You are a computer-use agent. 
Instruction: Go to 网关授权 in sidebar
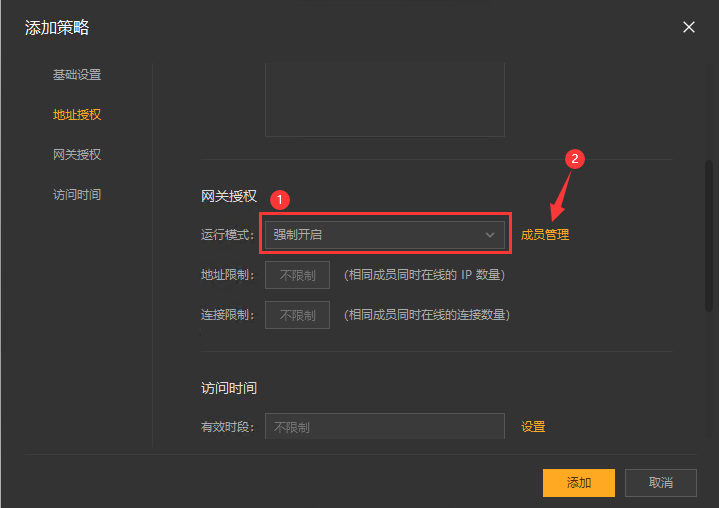tap(77, 155)
